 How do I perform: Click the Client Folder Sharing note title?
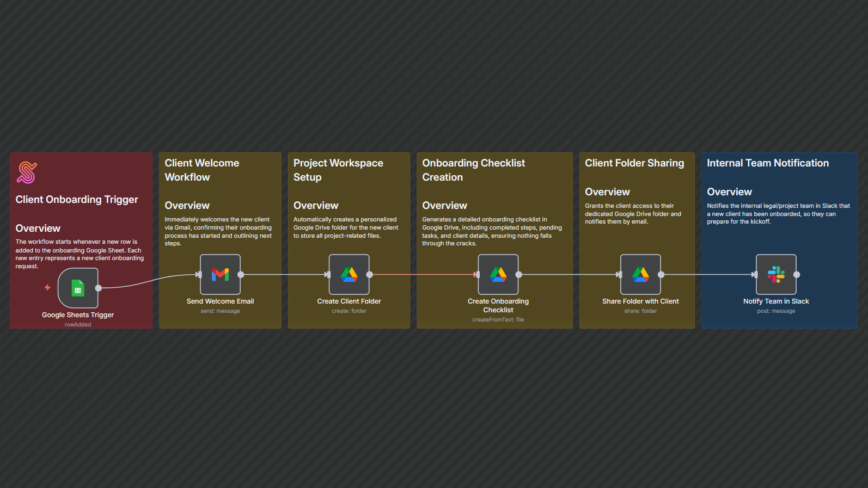tap(634, 163)
